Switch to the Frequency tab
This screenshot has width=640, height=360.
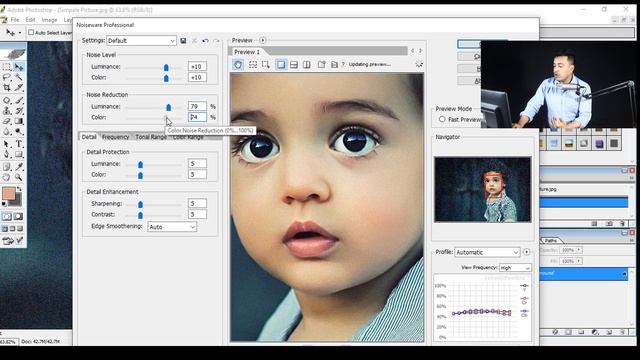116,137
